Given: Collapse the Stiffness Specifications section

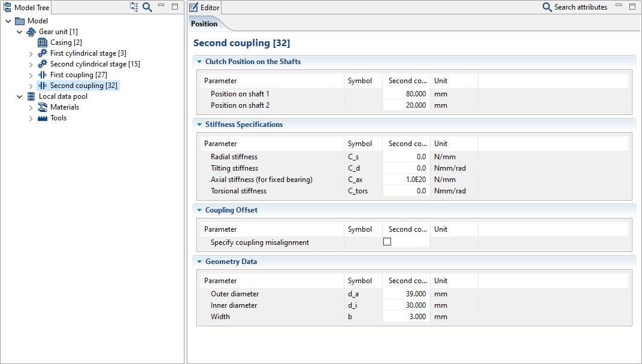Looking at the screenshot, I should [199, 125].
